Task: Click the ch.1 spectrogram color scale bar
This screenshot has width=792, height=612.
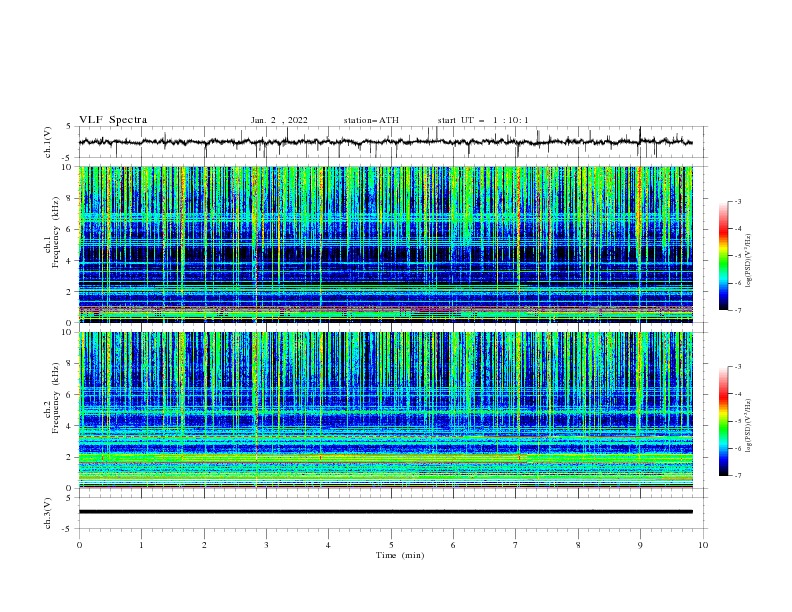Action: point(723,256)
